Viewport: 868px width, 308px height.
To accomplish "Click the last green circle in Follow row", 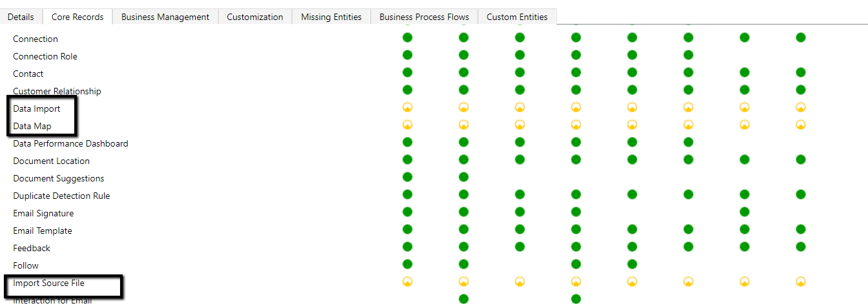I will click(632, 264).
